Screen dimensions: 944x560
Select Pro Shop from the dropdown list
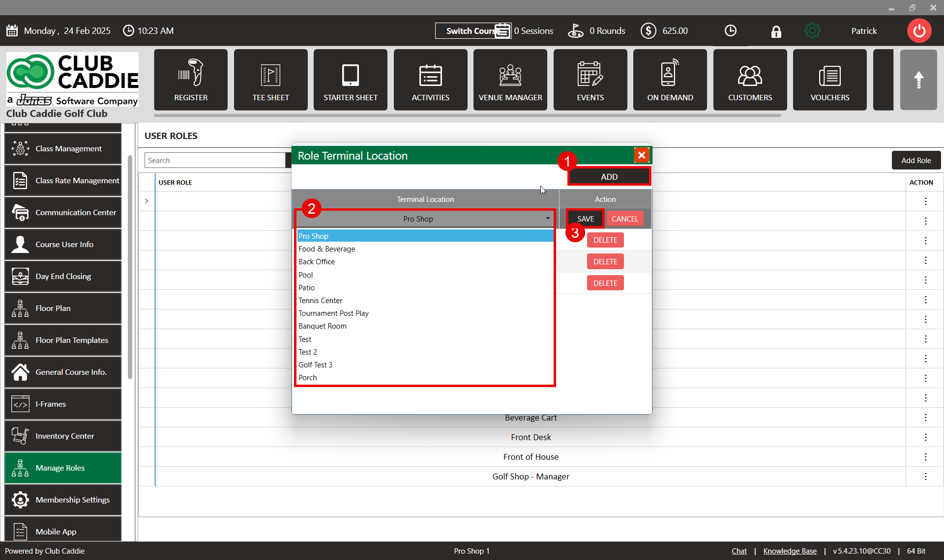pos(425,236)
